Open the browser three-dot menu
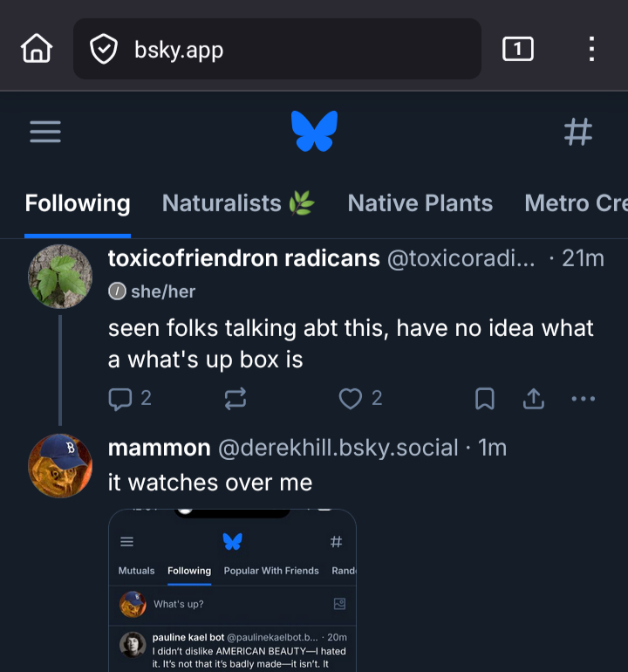The image size is (628, 672). coord(591,49)
